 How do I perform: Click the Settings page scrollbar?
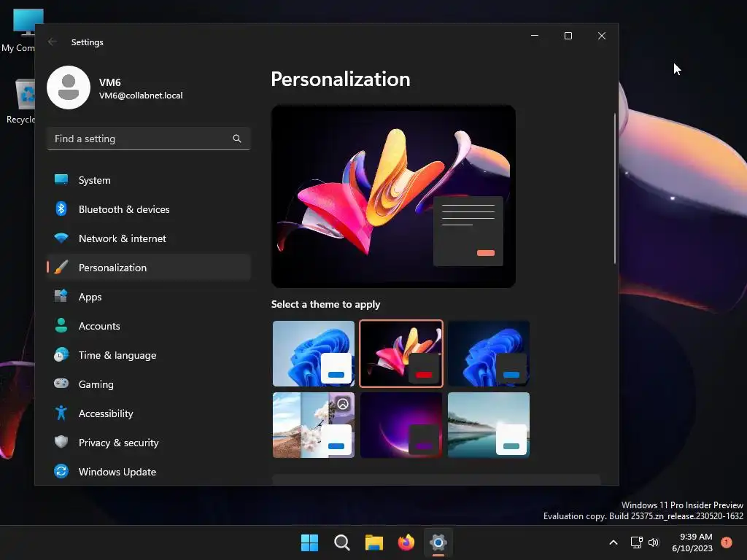tap(614, 188)
